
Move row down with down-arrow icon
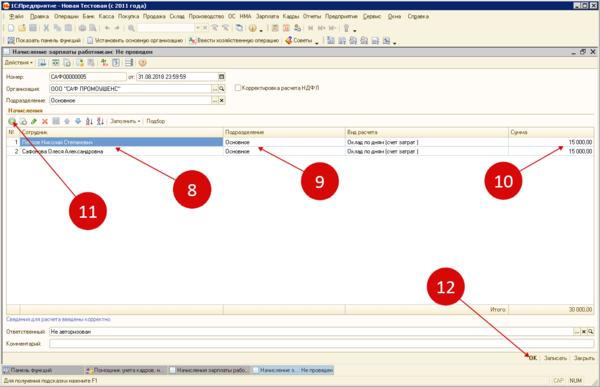click(78, 121)
